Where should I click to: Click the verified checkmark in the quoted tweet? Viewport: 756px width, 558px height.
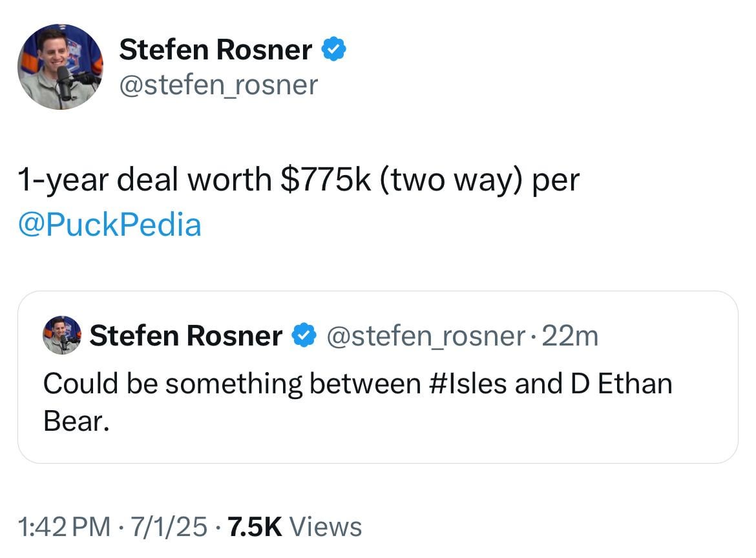click(x=304, y=335)
